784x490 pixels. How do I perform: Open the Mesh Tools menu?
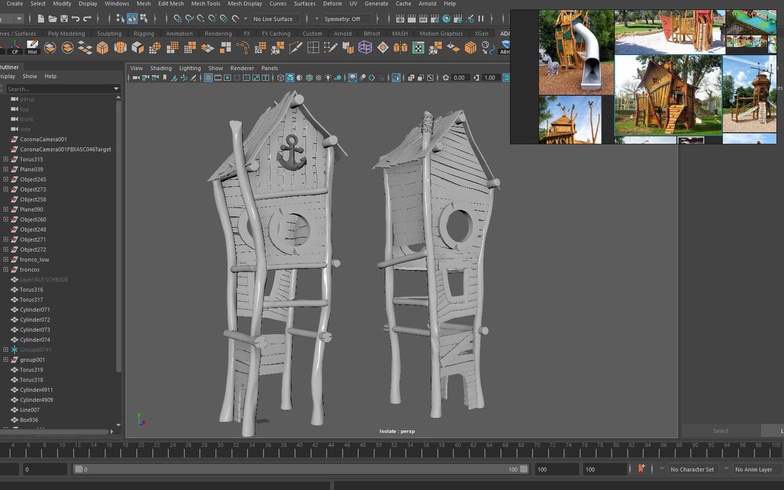point(205,4)
